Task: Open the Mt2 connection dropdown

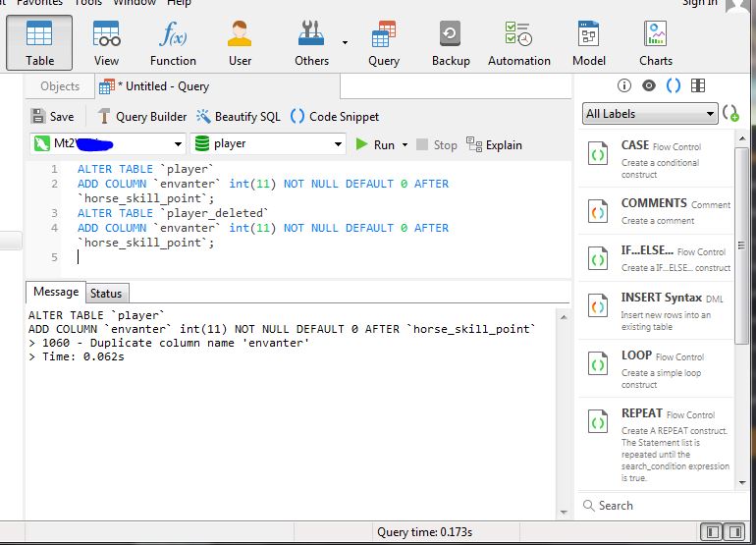Action: tap(108, 143)
